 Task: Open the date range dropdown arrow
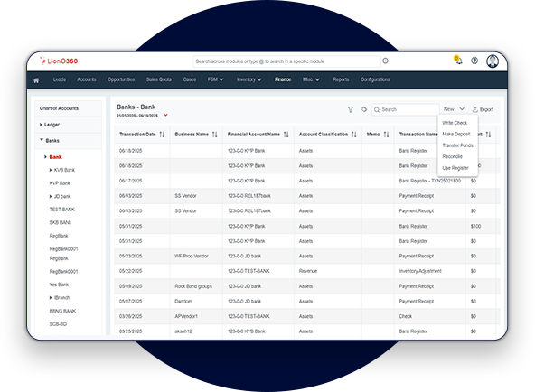pyautogui.click(x=165, y=115)
